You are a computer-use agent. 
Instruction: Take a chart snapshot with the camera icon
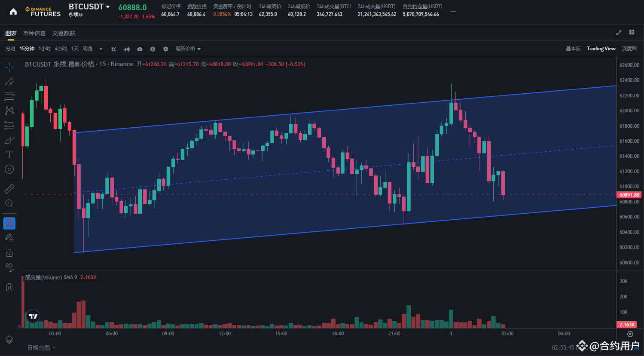pyautogui.click(x=140, y=49)
